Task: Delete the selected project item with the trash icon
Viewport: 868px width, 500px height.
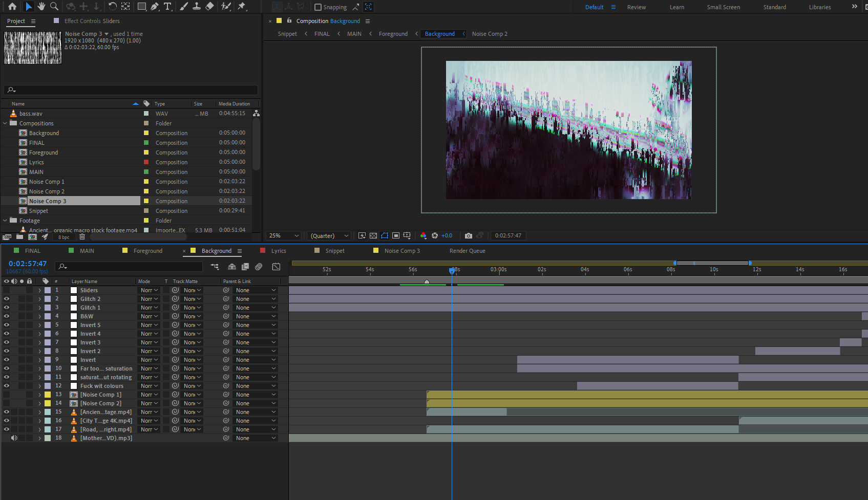Action: click(82, 237)
